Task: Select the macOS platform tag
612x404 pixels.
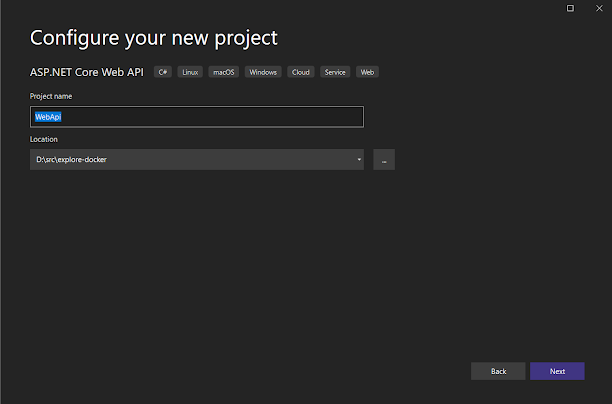Action: (x=224, y=72)
